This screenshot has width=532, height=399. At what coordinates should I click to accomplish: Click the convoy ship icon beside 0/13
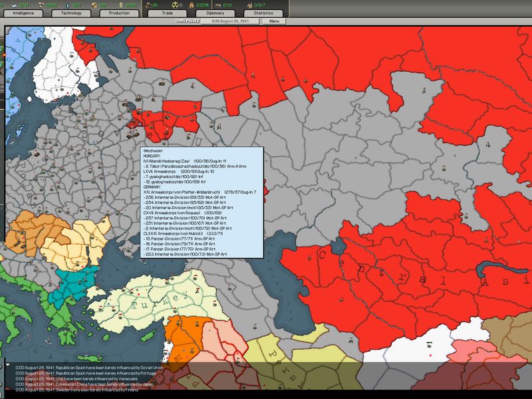point(218,5)
